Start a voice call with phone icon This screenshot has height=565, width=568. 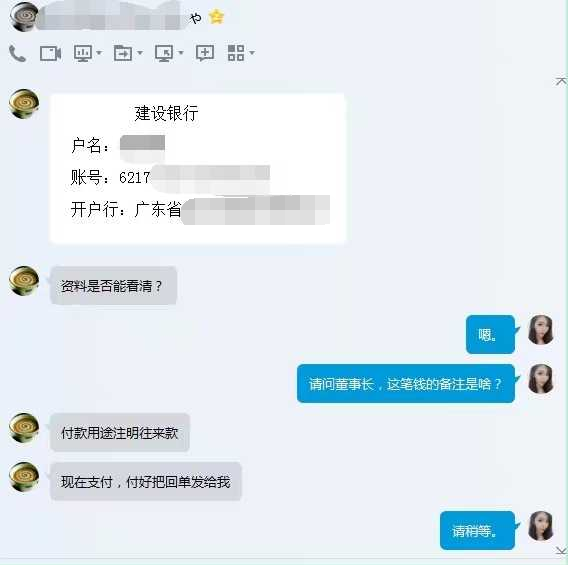pyautogui.click(x=17, y=54)
